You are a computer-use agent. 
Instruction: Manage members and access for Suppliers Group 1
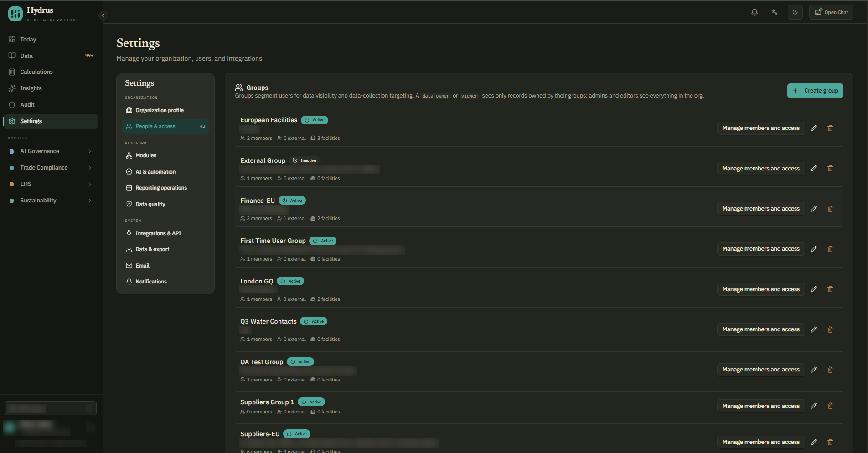click(x=761, y=406)
